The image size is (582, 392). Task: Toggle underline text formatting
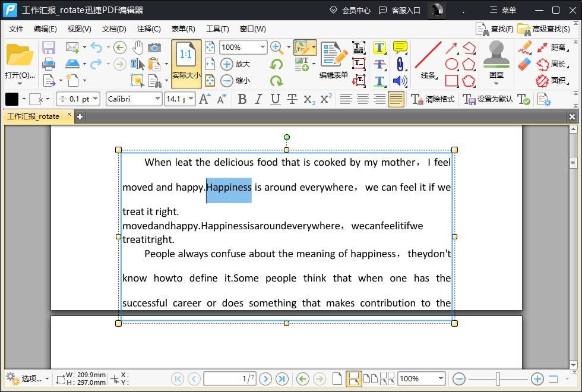(275, 99)
